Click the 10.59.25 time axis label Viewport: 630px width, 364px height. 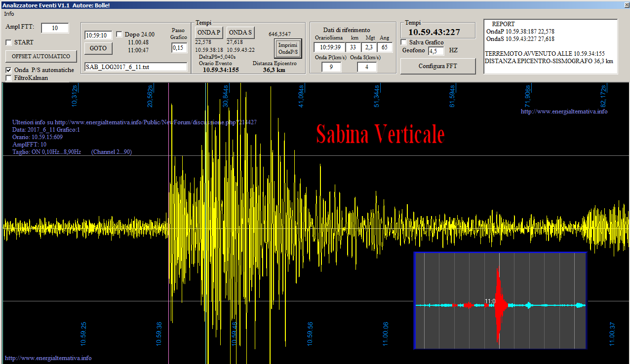coord(83,334)
